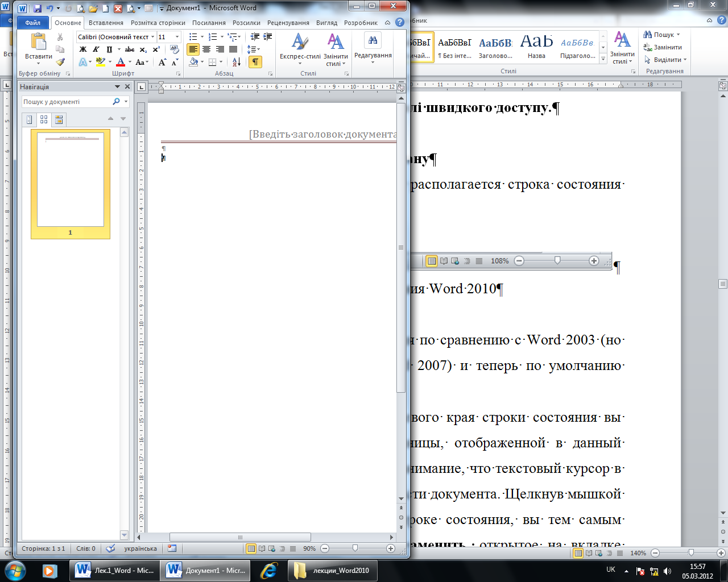Open the Редагування binoculars group
The height and width of the screenshot is (582, 728).
click(373, 47)
